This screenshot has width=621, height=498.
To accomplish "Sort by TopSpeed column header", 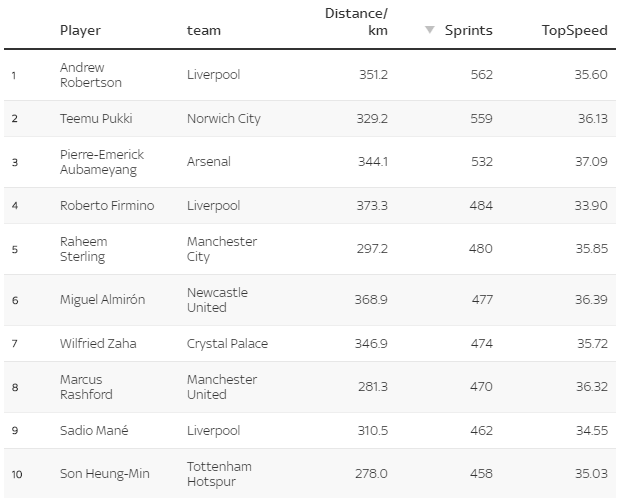I will [x=574, y=30].
